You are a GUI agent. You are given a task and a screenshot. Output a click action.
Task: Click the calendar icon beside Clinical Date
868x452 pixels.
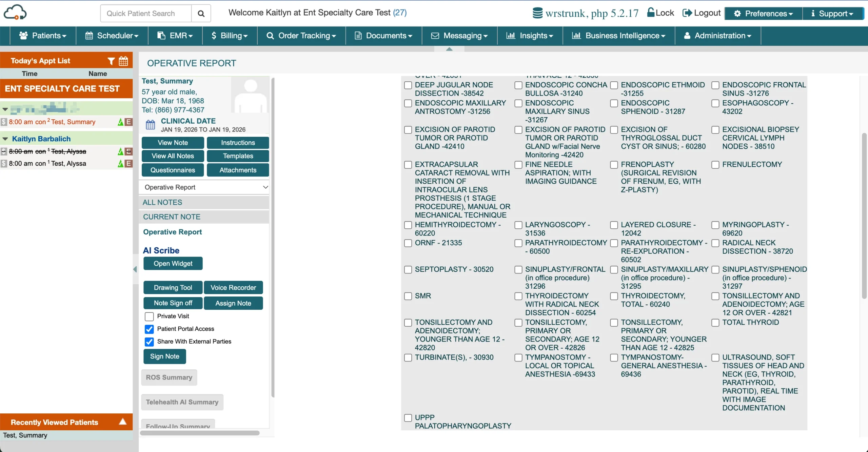pyautogui.click(x=151, y=125)
